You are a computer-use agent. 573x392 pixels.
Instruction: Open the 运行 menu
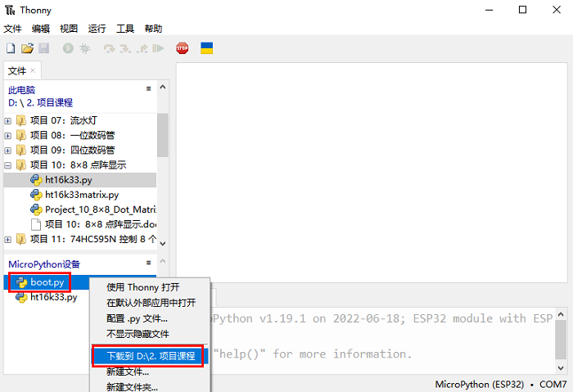(x=97, y=28)
